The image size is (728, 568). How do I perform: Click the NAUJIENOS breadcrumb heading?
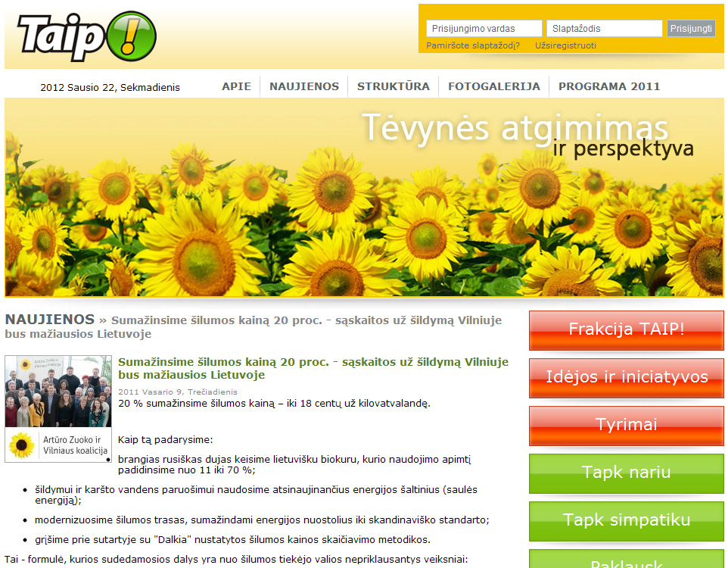[50, 320]
